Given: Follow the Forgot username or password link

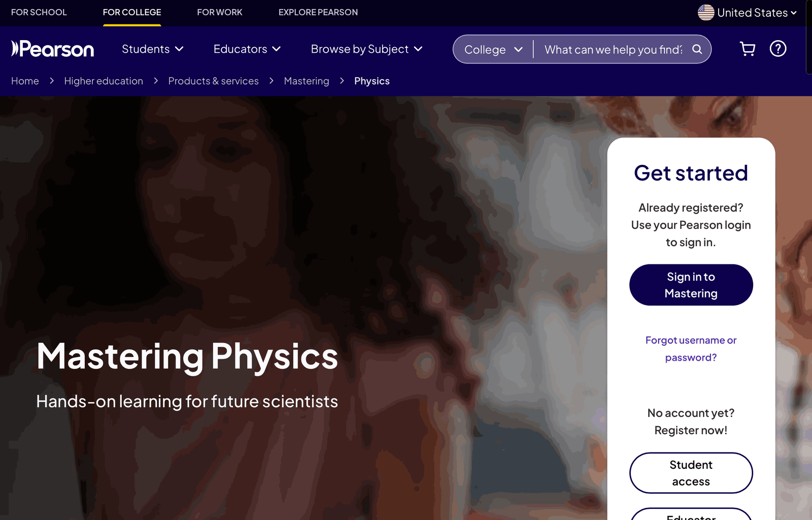Looking at the screenshot, I should 691,349.
